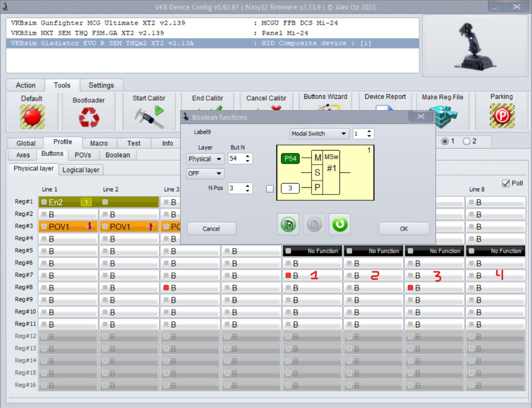This screenshot has width=532, height=408.
Task: Select radio button option 2
Action: coord(466,141)
